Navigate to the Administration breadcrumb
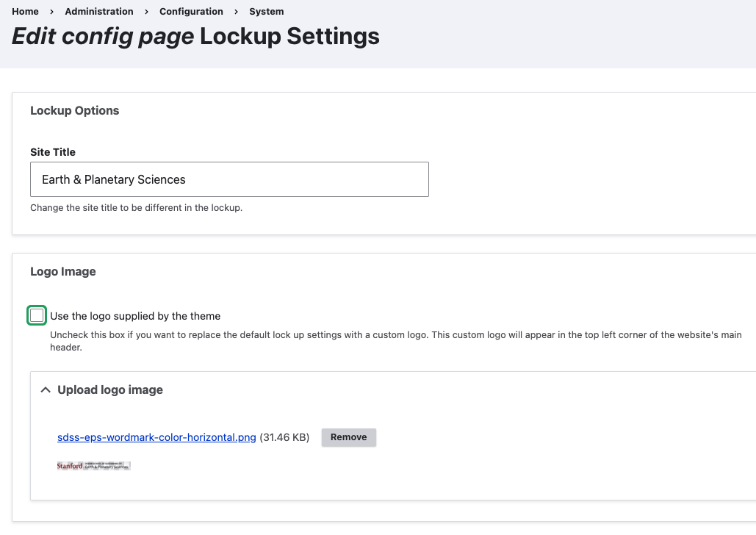The image size is (756, 535). [98, 11]
